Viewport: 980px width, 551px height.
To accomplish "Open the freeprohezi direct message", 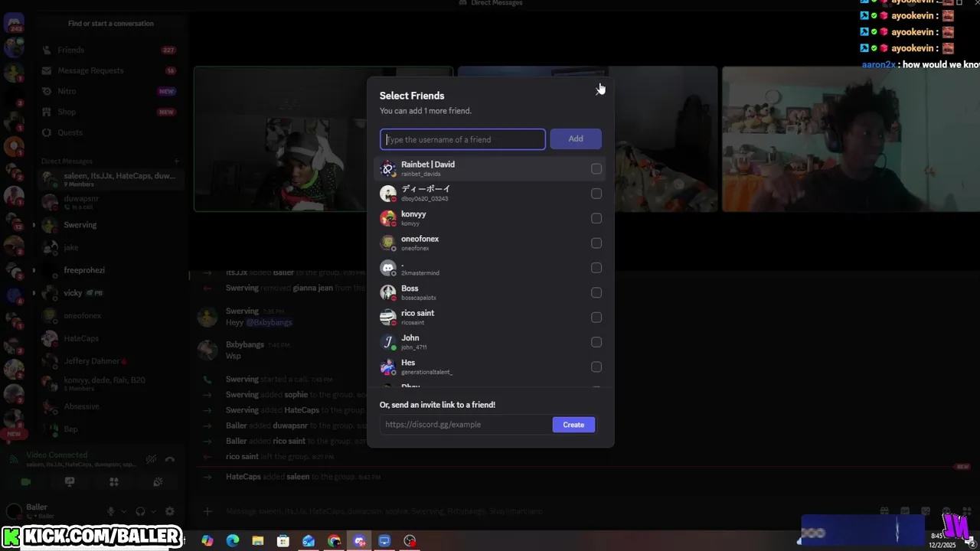I will 110,270.
